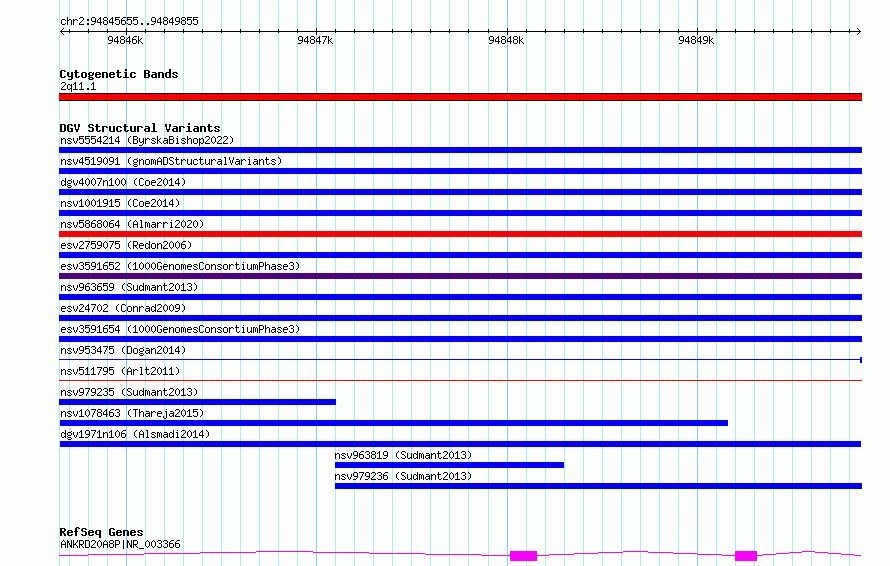Click the ANKRD20A8P|NR_003366 gene label
Viewport: 890px width, 566px height.
(120, 544)
